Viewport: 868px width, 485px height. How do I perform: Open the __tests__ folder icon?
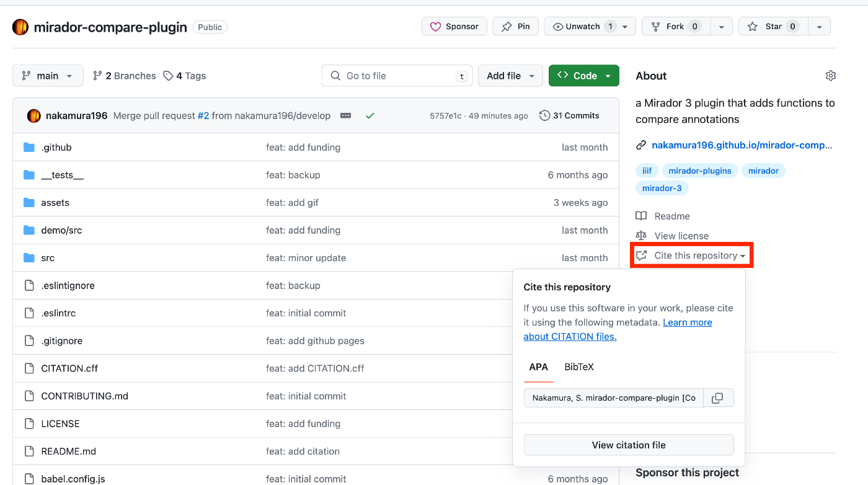pyautogui.click(x=29, y=175)
